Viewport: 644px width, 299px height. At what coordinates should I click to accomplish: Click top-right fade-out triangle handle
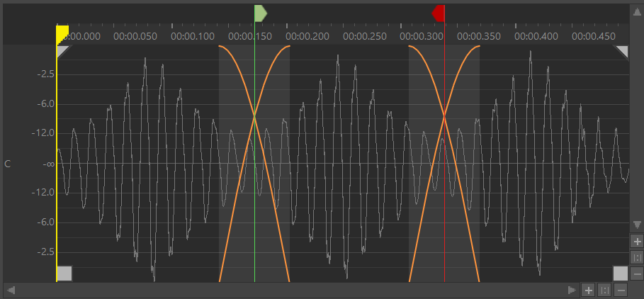pos(622,51)
